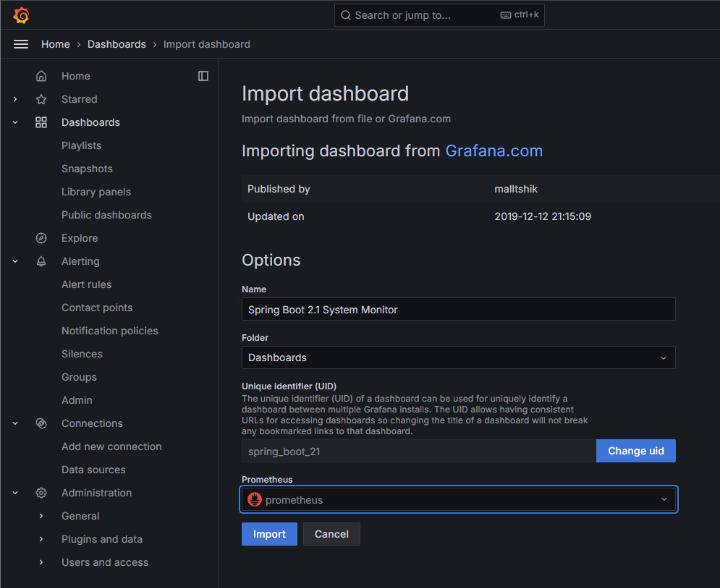Click the Import button
720x588 pixels.
click(269, 534)
